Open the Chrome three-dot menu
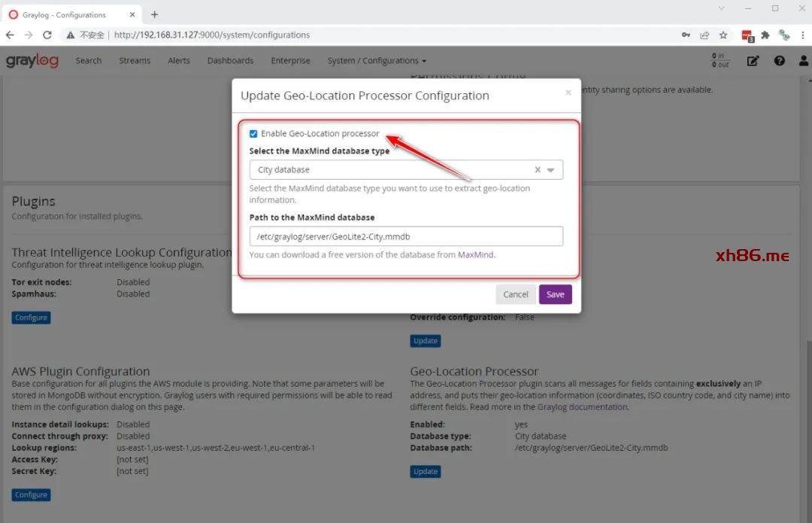 point(803,35)
